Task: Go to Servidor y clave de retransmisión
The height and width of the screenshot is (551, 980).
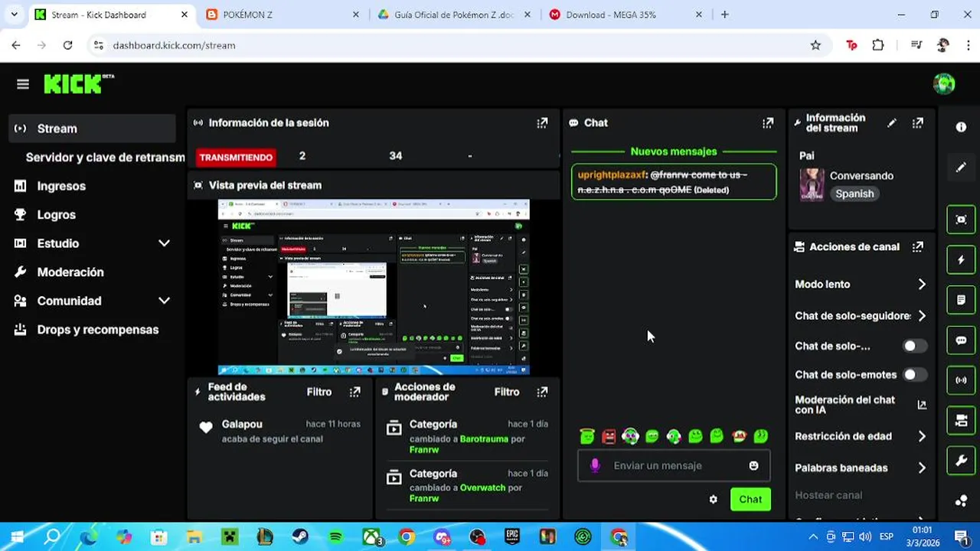Action: 105,157
